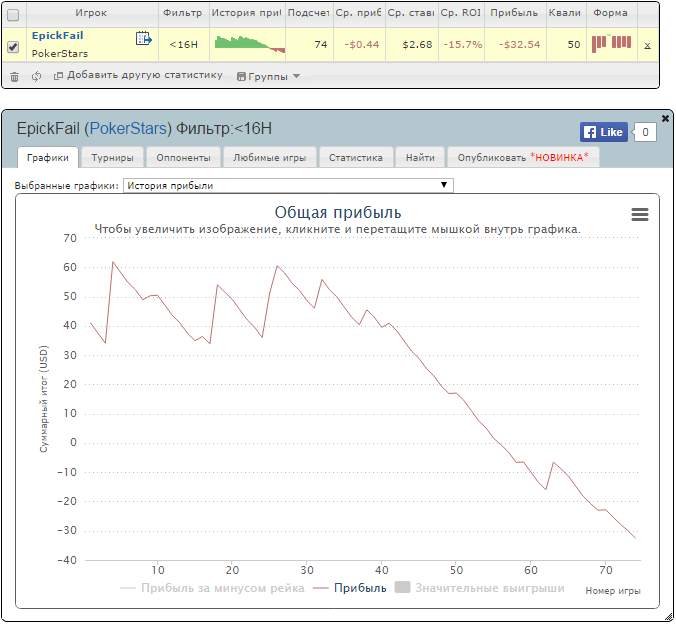This screenshot has width=676, height=624.
Task: Toggle 'Значительные выигрыши' legend series
Action: click(x=479, y=588)
